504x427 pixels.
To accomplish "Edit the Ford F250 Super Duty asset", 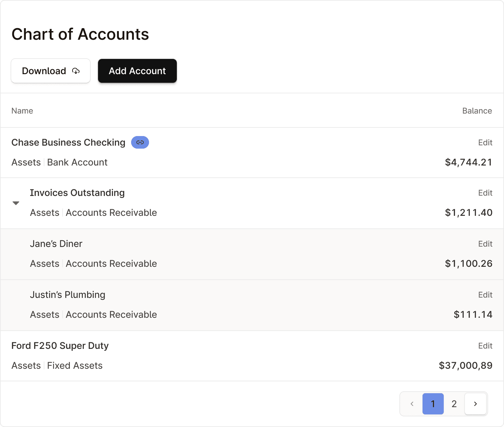I will pyautogui.click(x=485, y=346).
